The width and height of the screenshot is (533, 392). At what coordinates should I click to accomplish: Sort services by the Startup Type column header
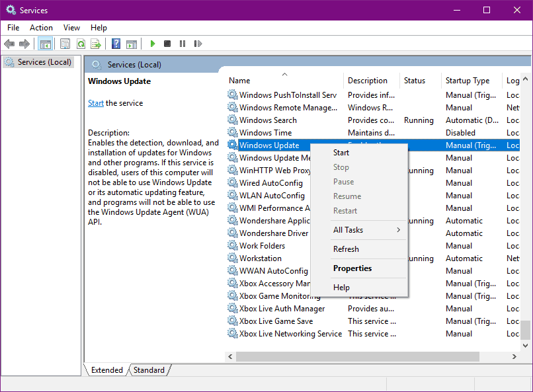click(x=468, y=81)
